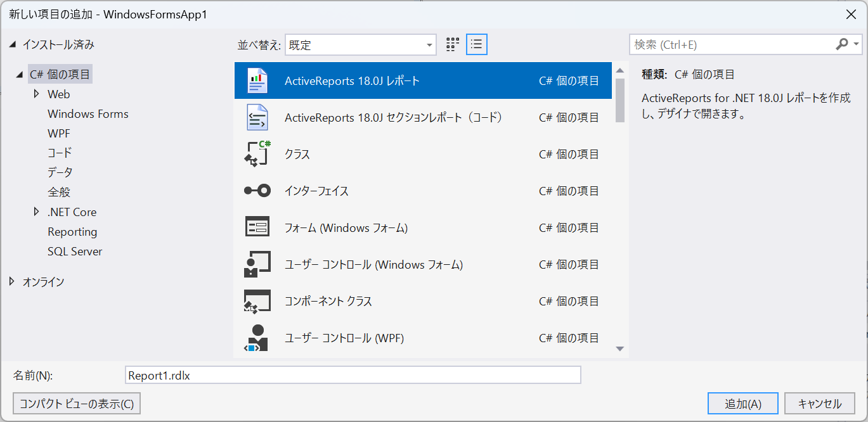868x422 pixels.
Task: Close the 新しい項目の追加 dialog
Action: (851, 14)
